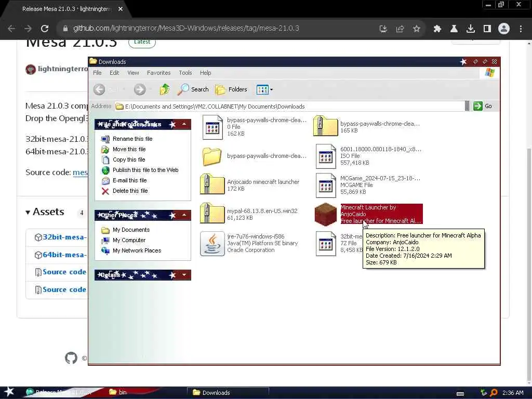This screenshot has height=399, width=532.
Task: Collapse the Other Places panel
Action: click(184, 215)
